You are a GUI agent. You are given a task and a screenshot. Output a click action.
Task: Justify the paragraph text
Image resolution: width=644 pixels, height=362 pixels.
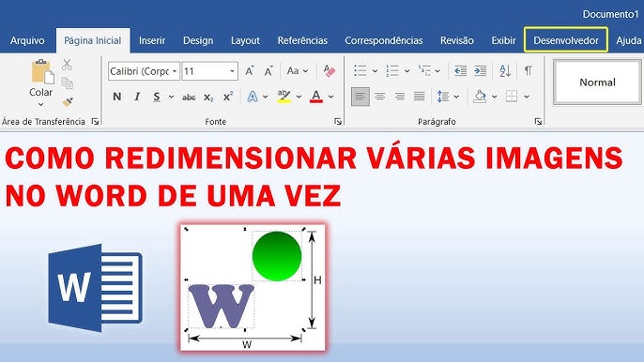coord(420,97)
